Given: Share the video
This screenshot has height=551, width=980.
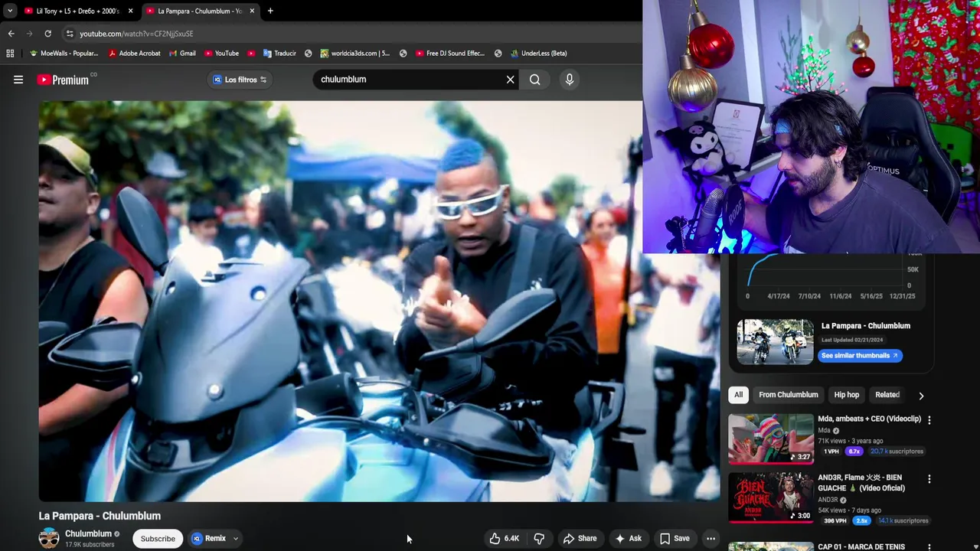Looking at the screenshot, I should [580, 539].
